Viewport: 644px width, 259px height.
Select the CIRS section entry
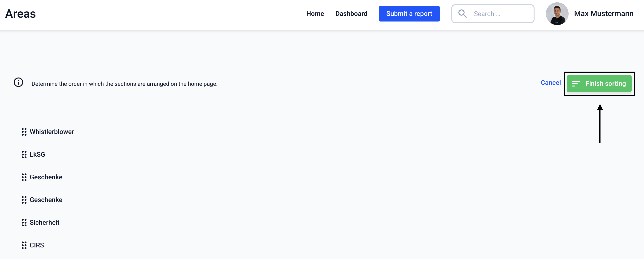37,245
